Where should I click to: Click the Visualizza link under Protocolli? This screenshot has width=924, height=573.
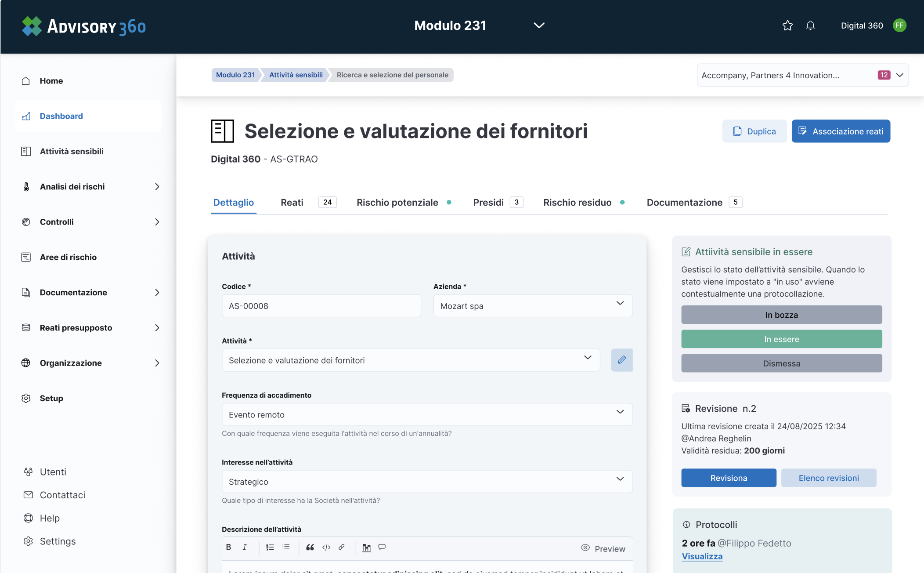(x=702, y=556)
